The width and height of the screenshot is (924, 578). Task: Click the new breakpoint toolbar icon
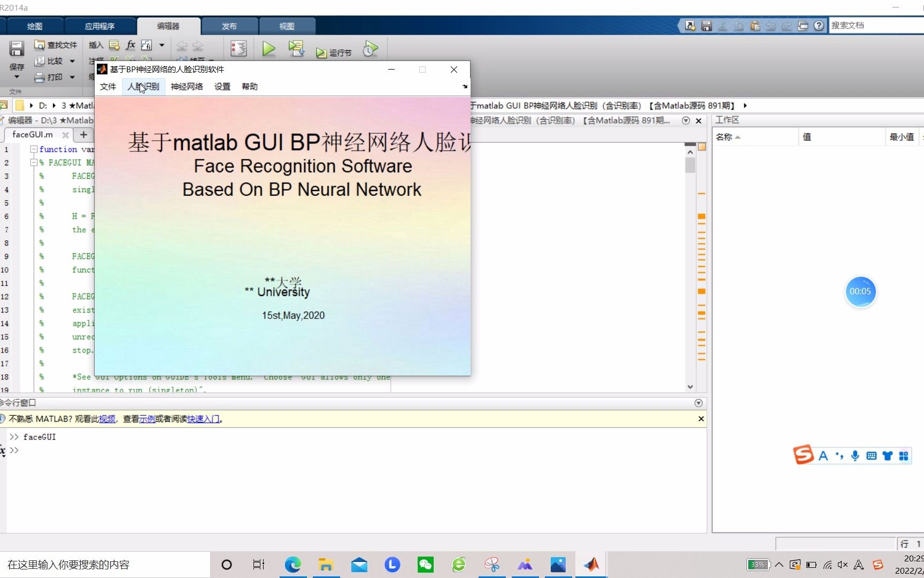click(x=239, y=48)
